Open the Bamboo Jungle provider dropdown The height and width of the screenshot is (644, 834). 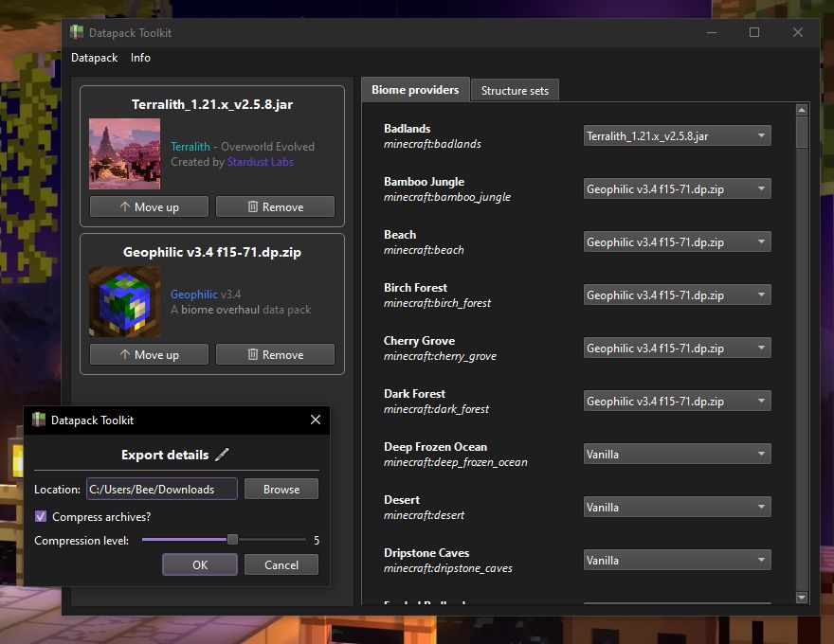(x=677, y=188)
